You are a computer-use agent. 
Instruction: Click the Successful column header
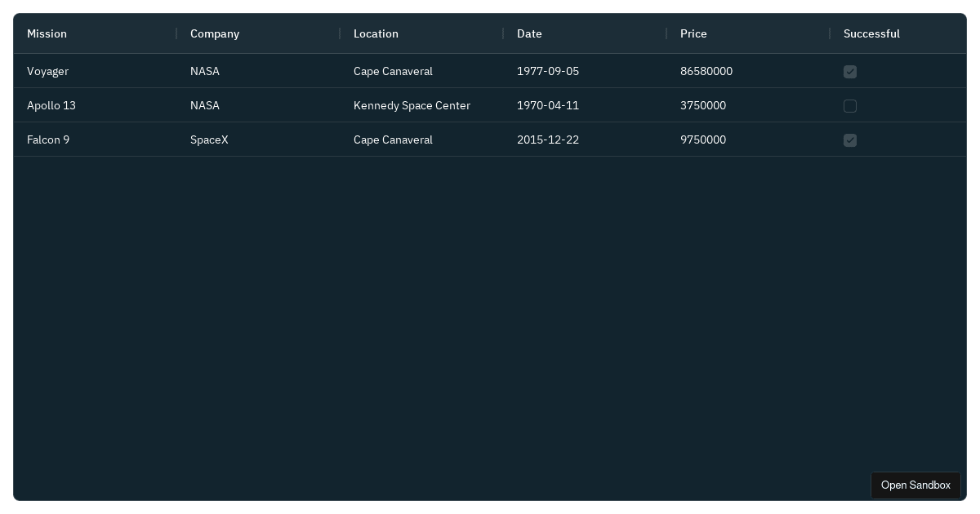click(871, 33)
